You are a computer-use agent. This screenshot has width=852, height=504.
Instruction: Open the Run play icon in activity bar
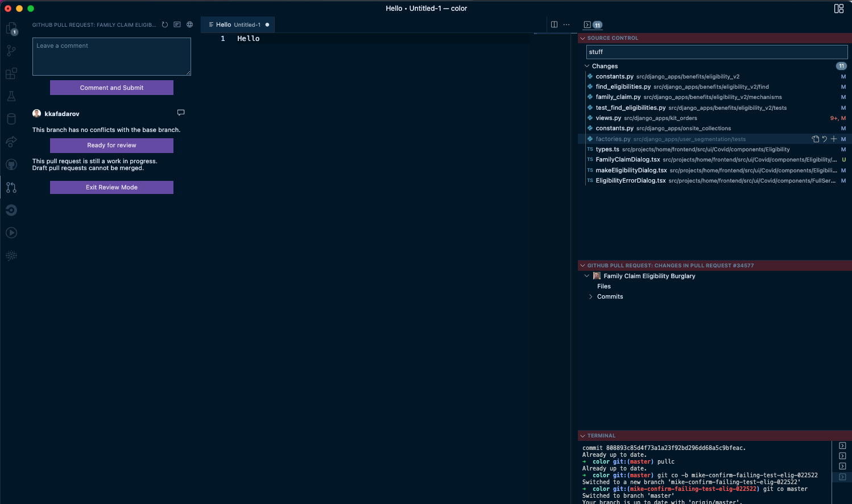tap(11, 233)
